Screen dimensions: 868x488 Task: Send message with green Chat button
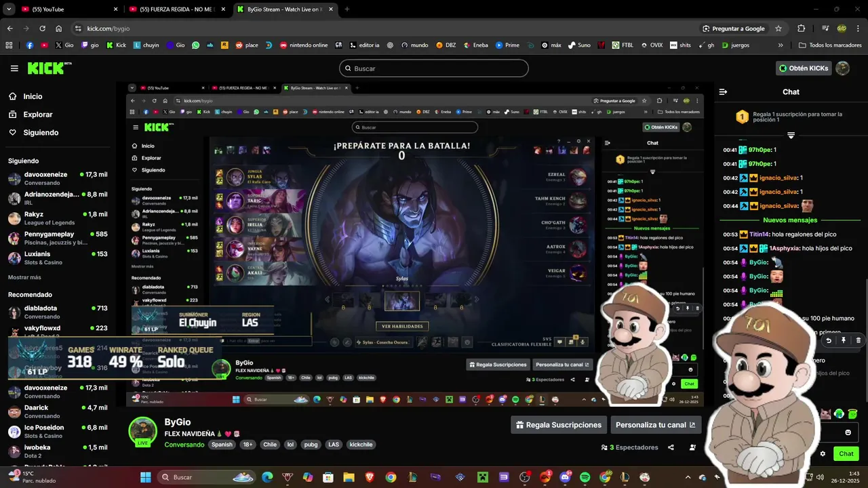(x=846, y=453)
